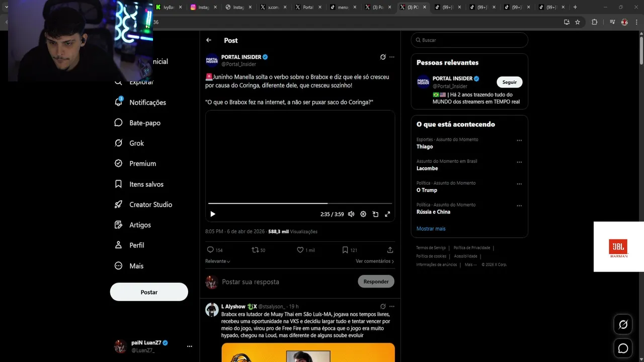Click install app icon in address bar
Viewport: 644px width, 362px height.
pos(567,22)
